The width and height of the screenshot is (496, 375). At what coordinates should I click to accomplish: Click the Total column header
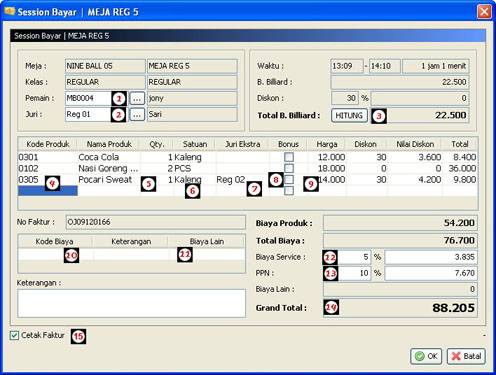[x=460, y=144]
